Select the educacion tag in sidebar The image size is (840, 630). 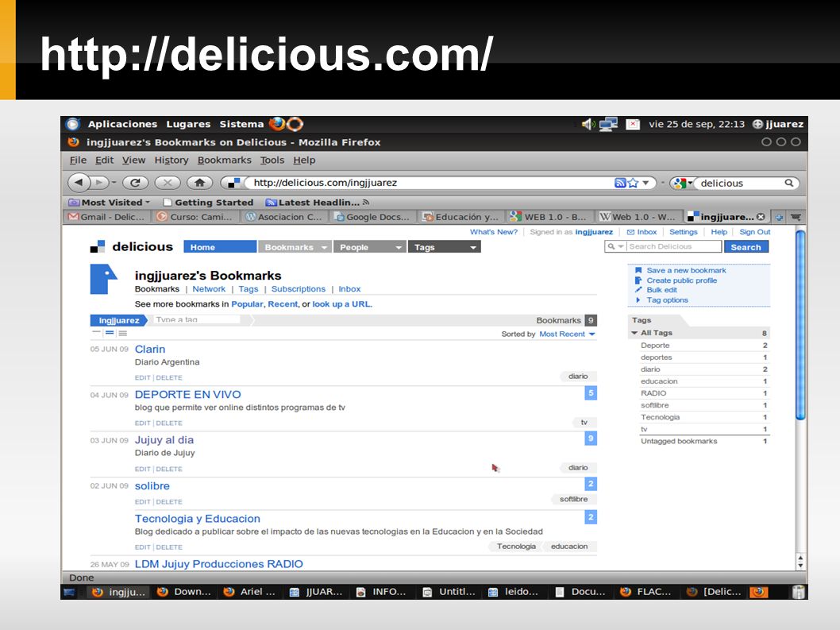(659, 381)
